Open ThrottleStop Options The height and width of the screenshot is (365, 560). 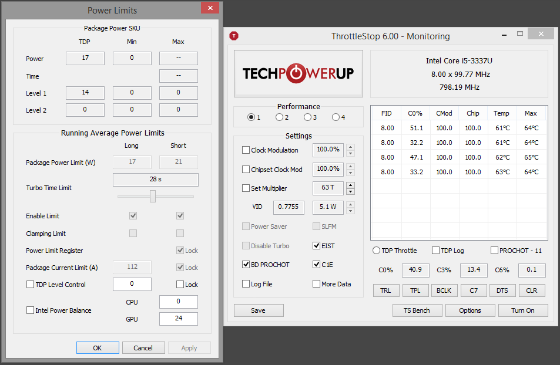[470, 310]
